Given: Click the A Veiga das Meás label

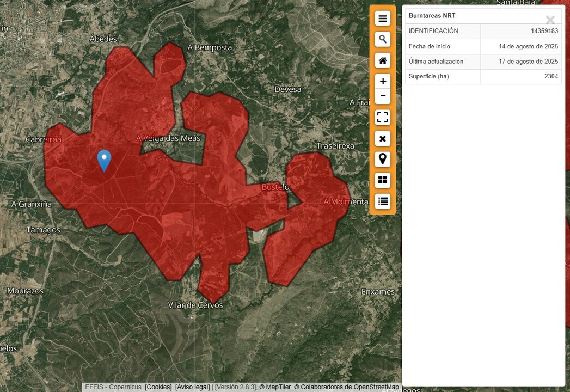Looking at the screenshot, I should [168, 138].
